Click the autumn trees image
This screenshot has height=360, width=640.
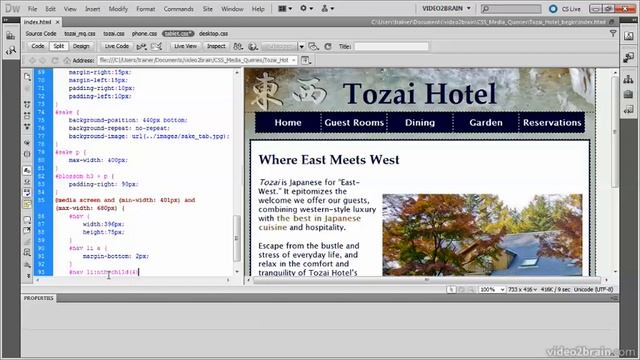482,235
